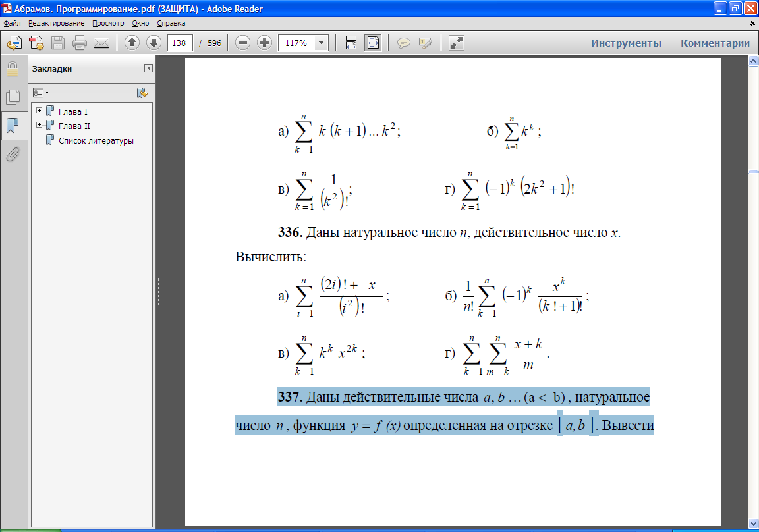Click the highlighted problem 337 text
This screenshot has height=532, width=759.
tap(444, 411)
